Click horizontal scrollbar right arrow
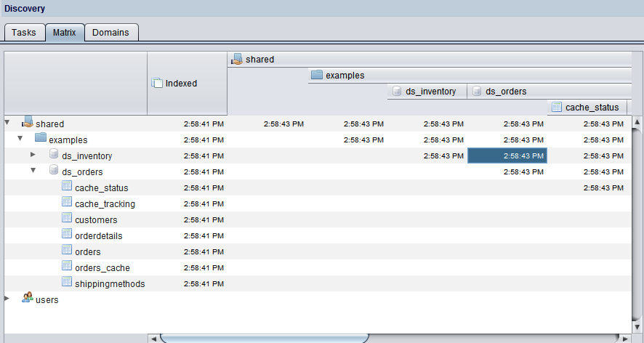Viewport: 644px width, 343px height. coord(626,339)
